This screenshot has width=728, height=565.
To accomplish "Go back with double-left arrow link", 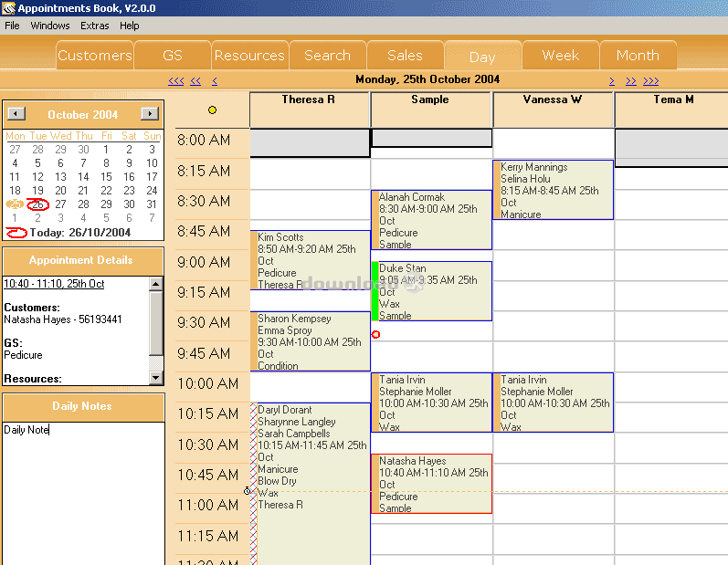I will (x=195, y=80).
